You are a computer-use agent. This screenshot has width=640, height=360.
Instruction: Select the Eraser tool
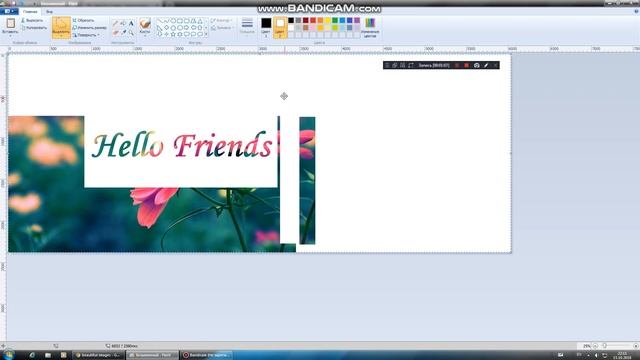(116, 32)
